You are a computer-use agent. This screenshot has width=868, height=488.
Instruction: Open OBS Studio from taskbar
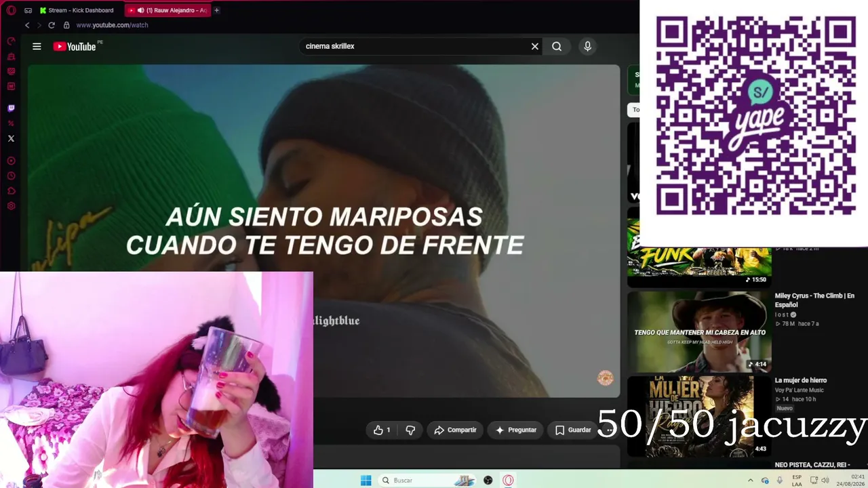[488, 481]
